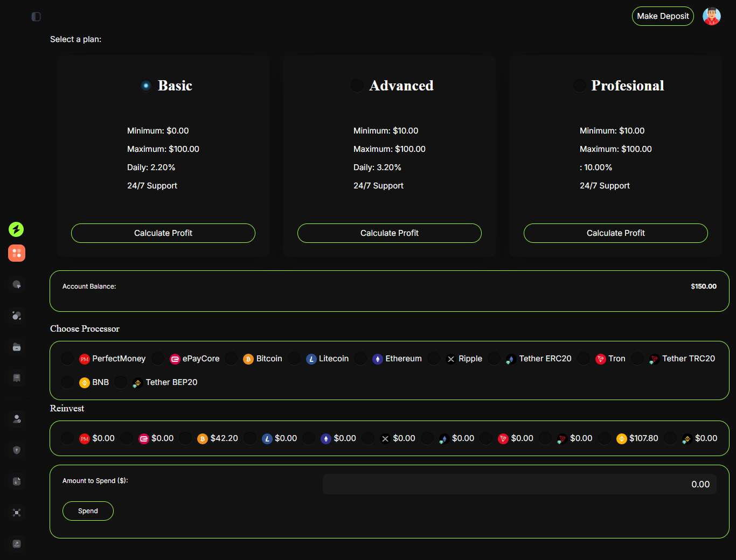
Task: Open the folder sidebar icon
Action: pyautogui.click(x=17, y=347)
